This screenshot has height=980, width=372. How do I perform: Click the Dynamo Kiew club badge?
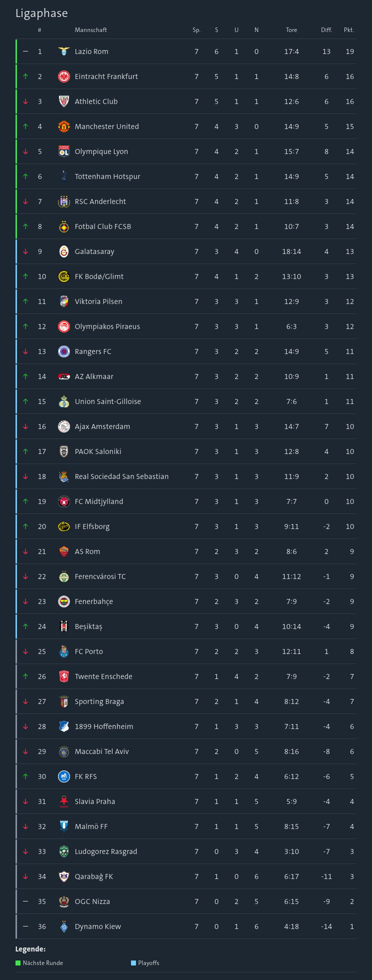[64, 926]
